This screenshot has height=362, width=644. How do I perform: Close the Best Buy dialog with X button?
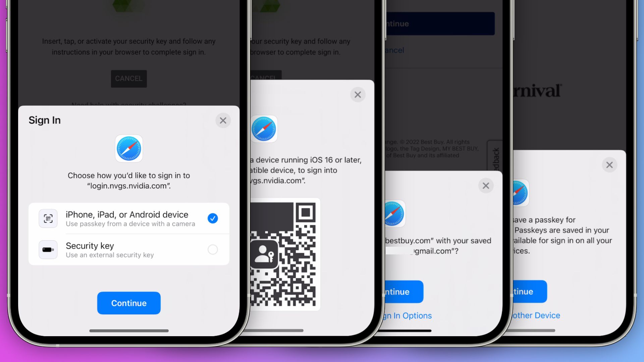pyautogui.click(x=486, y=185)
